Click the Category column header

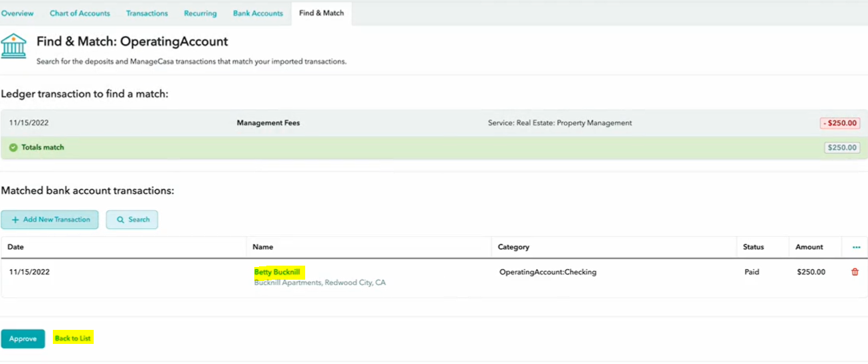[x=513, y=247]
